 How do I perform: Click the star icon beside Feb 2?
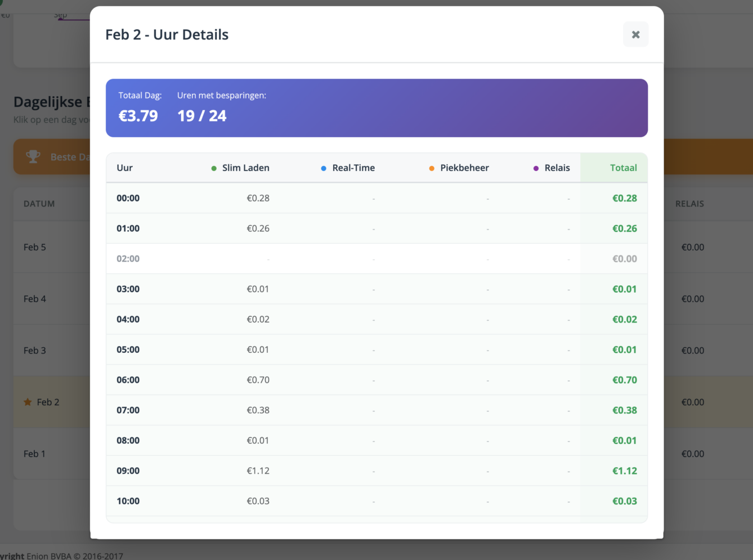28,402
